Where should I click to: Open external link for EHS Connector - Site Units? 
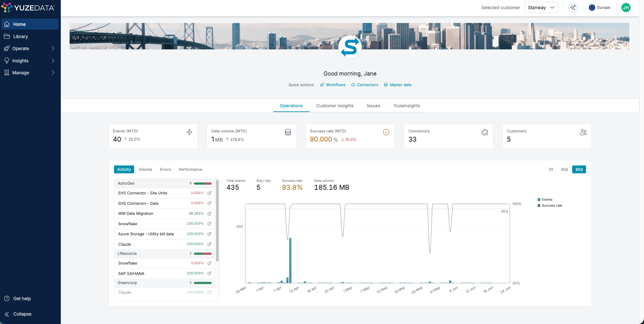pos(209,193)
